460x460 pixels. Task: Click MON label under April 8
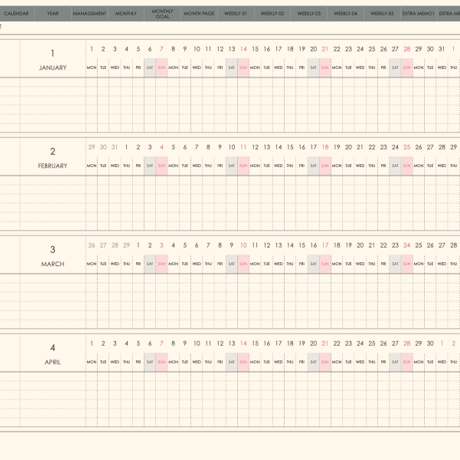pyautogui.click(x=173, y=362)
